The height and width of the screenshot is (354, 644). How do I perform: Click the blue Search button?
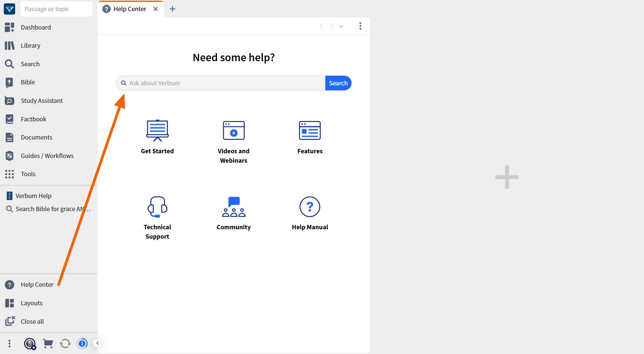tap(338, 83)
